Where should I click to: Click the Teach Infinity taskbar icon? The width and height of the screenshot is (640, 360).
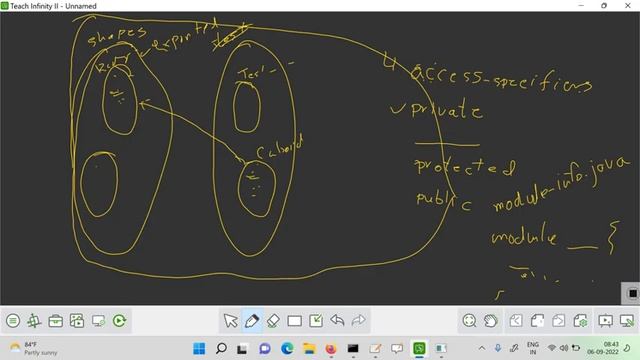[419, 349]
